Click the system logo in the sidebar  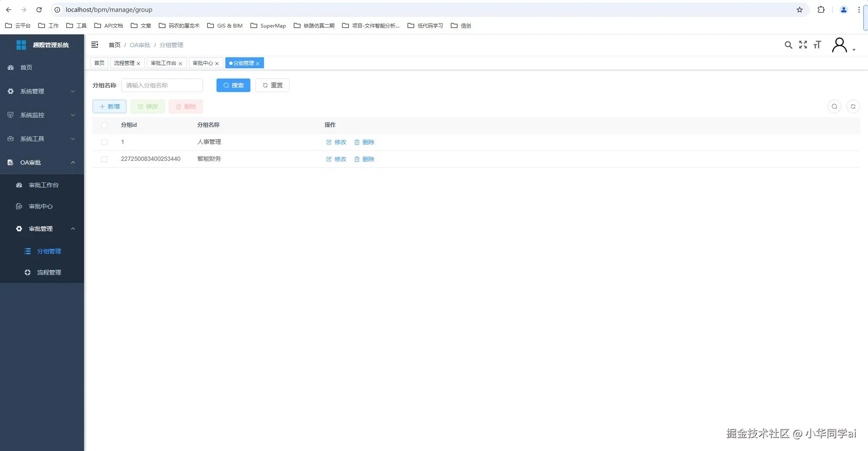coord(21,45)
